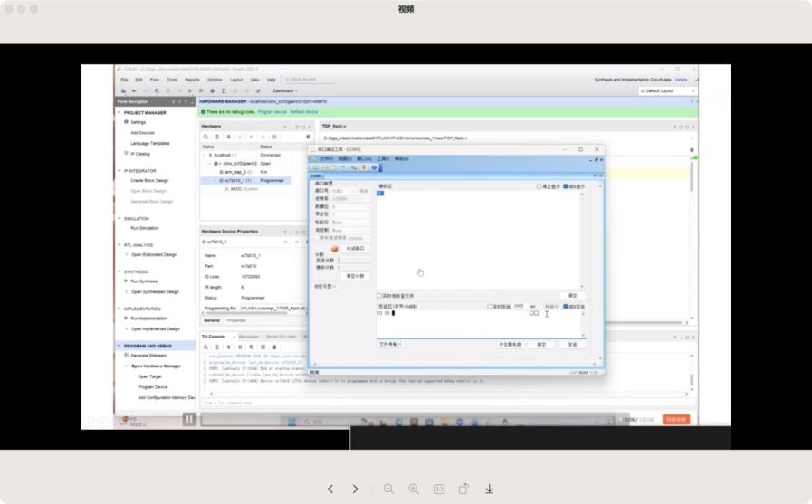This screenshot has width=812, height=504.
Task: Download the image with the arrow icon
Action: 489,489
